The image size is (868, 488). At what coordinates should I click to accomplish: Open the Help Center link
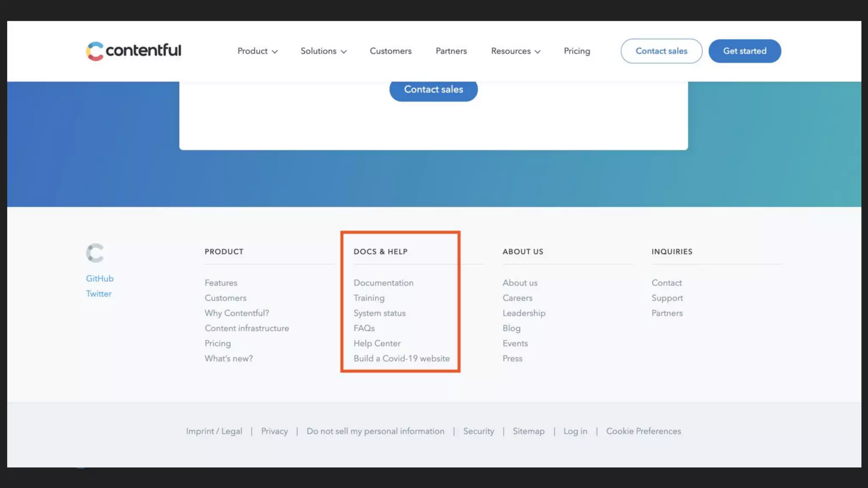pos(377,344)
